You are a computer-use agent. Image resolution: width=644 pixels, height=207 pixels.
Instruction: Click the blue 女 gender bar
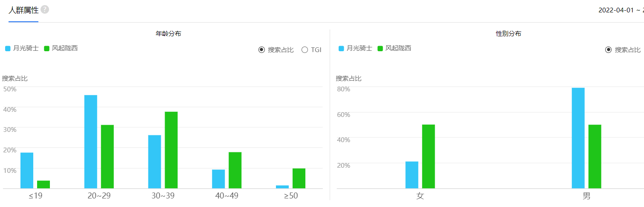click(x=412, y=175)
